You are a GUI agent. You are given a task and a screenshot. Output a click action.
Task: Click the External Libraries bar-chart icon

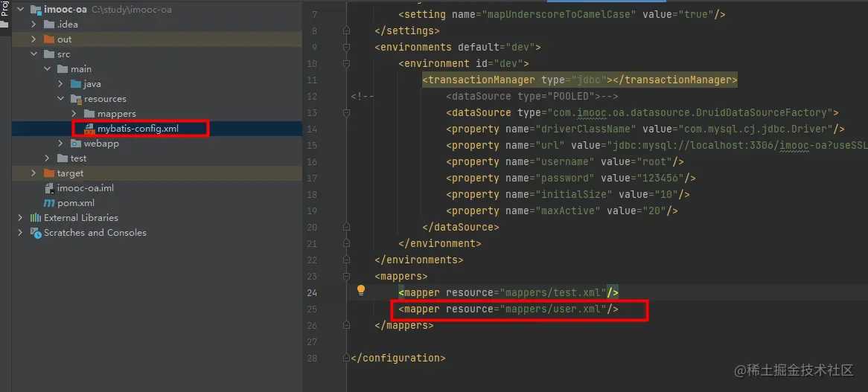(36, 218)
